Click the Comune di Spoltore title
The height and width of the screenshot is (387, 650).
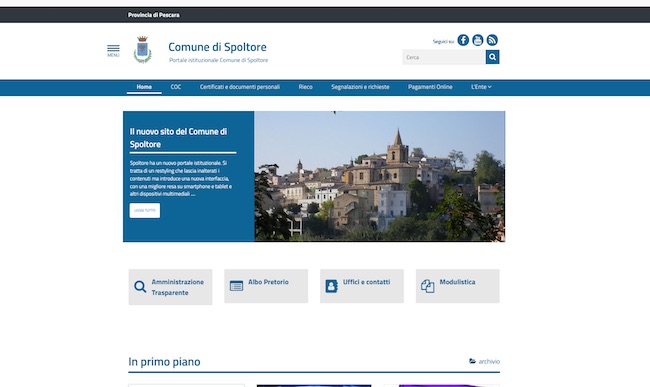217,47
